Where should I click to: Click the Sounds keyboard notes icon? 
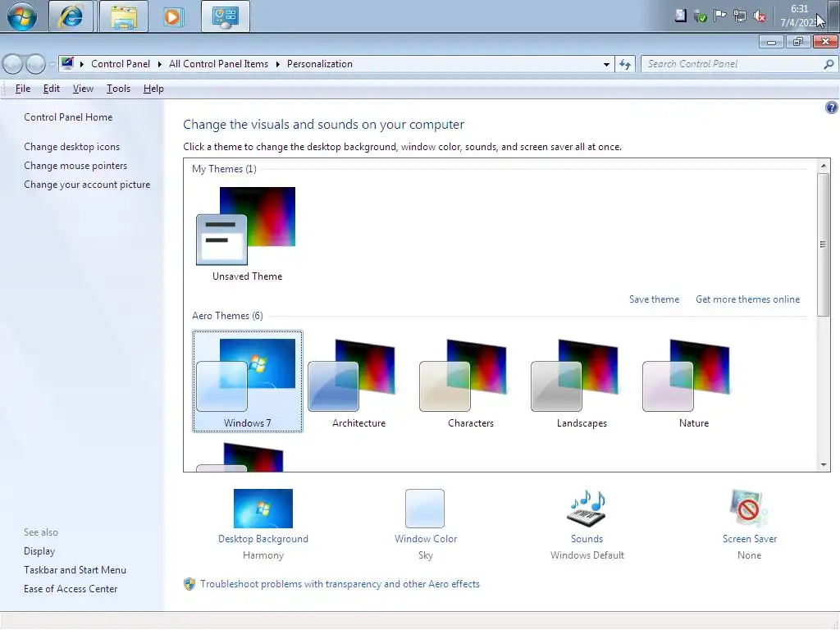pos(587,509)
